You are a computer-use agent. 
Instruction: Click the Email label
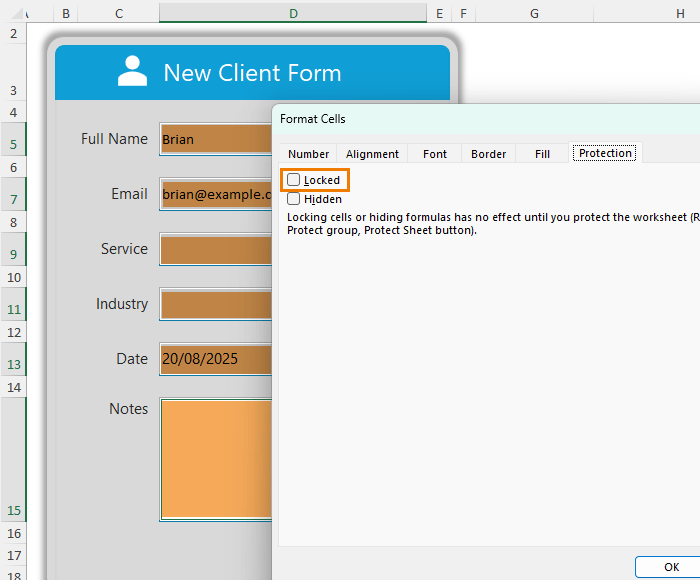pos(129,194)
